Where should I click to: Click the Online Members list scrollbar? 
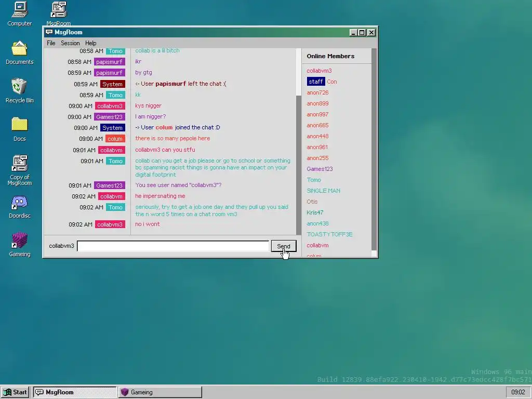tap(374, 149)
